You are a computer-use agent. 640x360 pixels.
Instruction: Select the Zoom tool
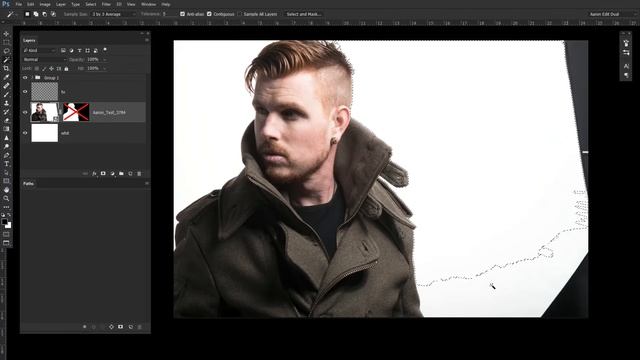tap(6, 198)
